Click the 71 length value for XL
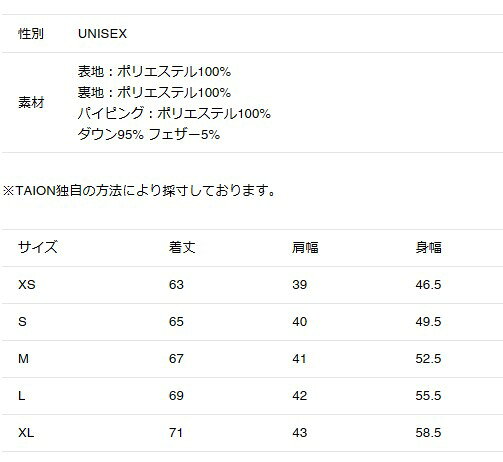This screenshot has height=462, width=503. click(176, 433)
